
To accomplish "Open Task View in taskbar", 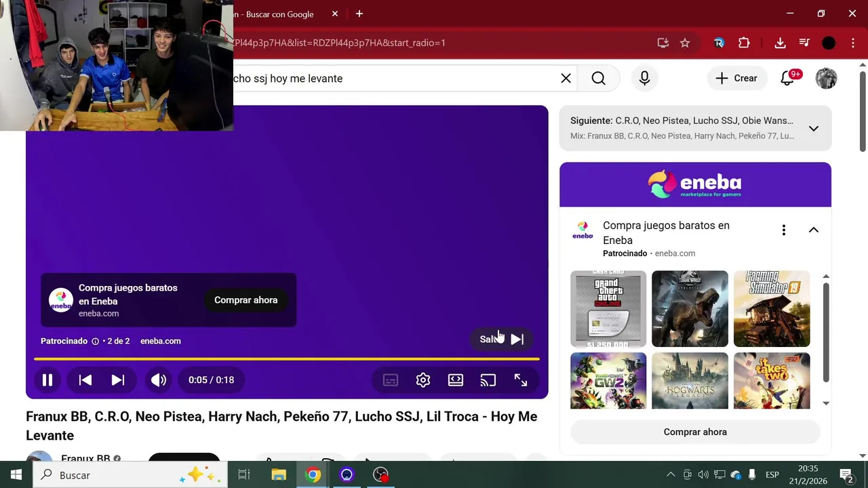I will [x=244, y=474].
